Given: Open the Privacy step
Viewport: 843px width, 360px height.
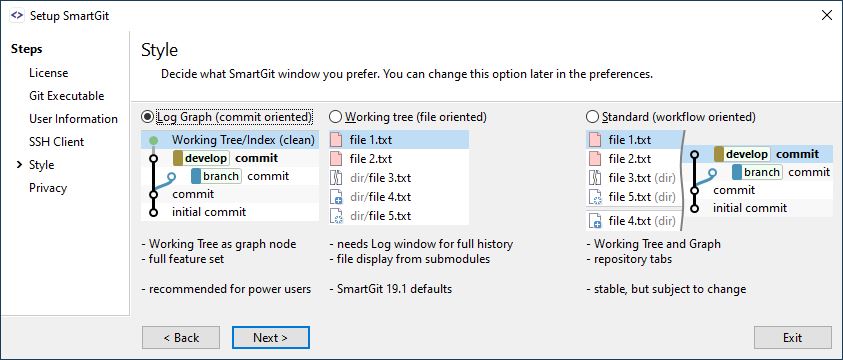Looking at the screenshot, I should click(48, 188).
